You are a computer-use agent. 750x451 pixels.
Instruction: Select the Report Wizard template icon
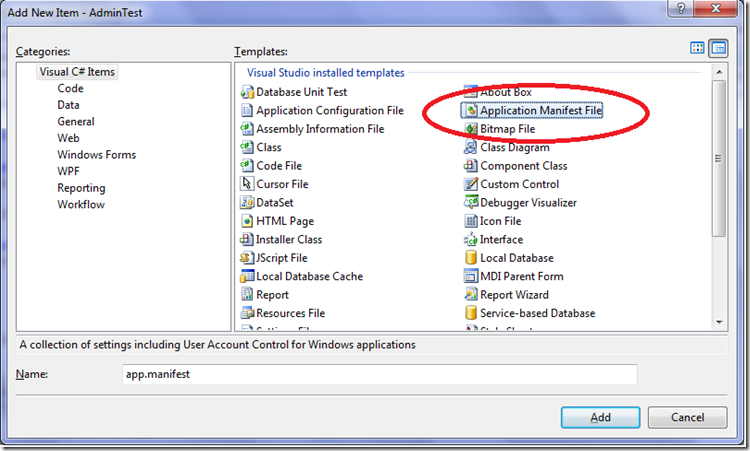pos(471,295)
